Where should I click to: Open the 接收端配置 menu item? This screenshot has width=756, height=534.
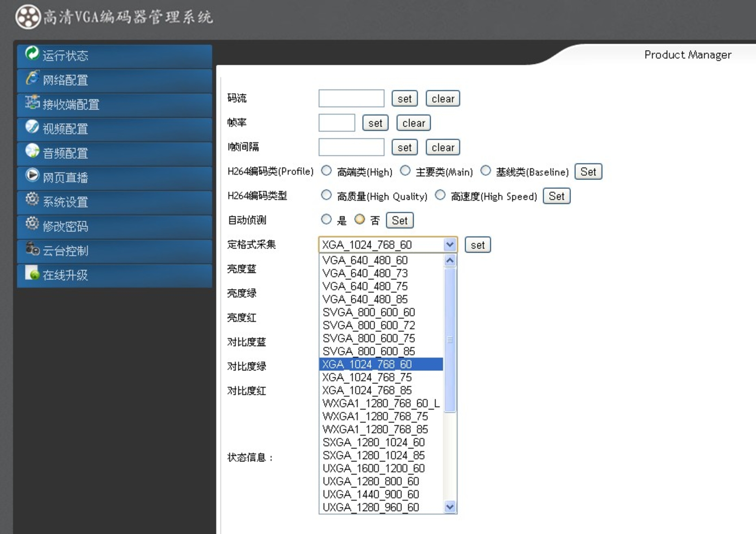[115, 105]
